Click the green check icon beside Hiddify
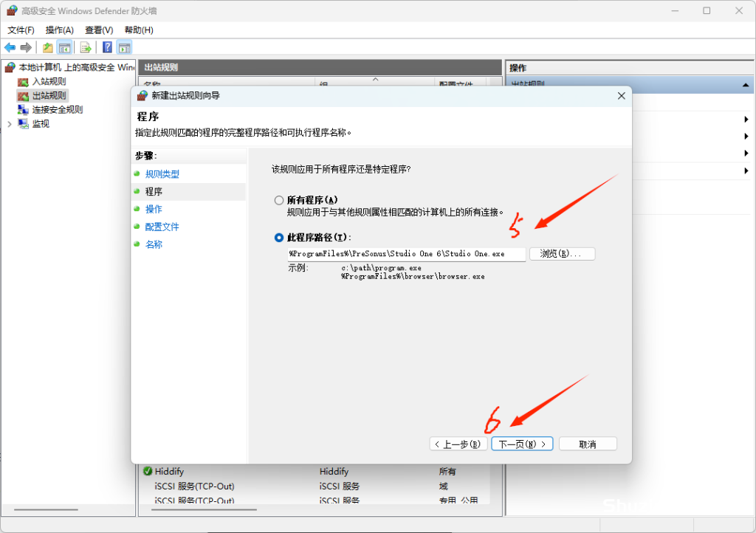The width and height of the screenshot is (756, 533). [148, 471]
